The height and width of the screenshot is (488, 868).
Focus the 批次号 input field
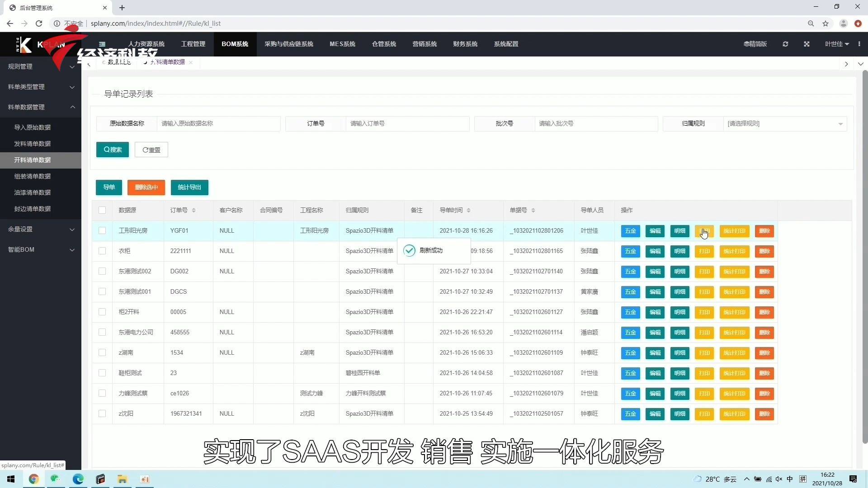(x=596, y=123)
